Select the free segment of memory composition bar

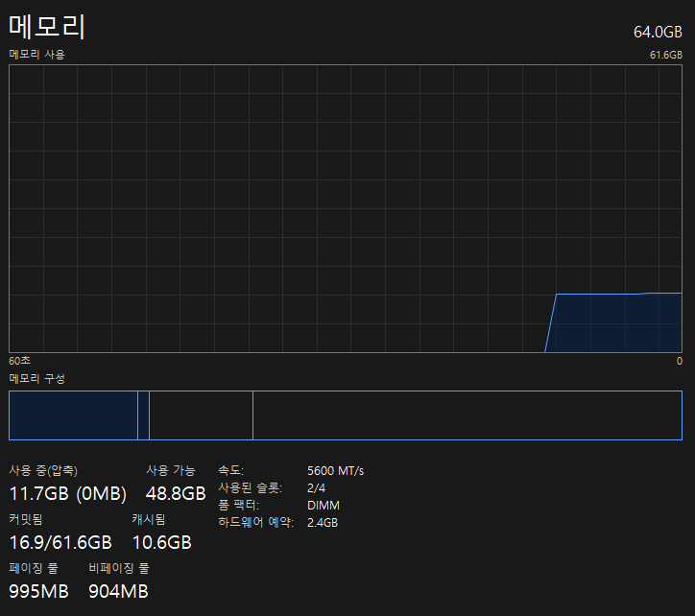466,415
